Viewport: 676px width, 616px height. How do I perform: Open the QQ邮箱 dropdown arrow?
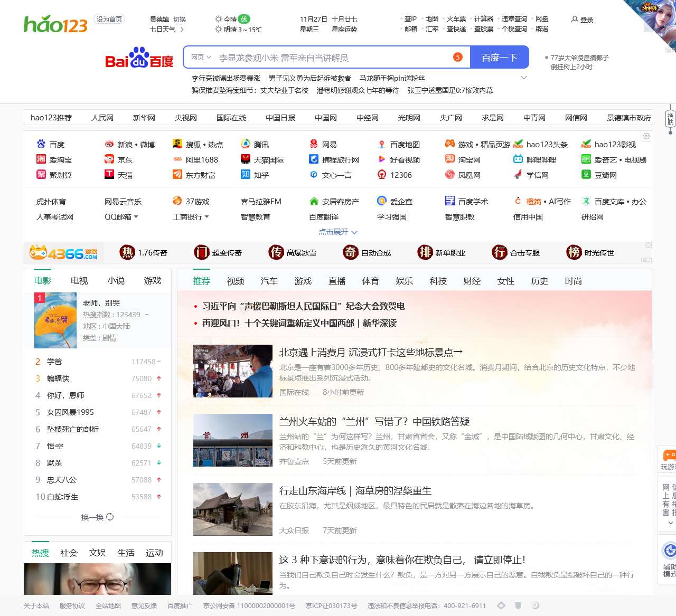[x=135, y=216]
